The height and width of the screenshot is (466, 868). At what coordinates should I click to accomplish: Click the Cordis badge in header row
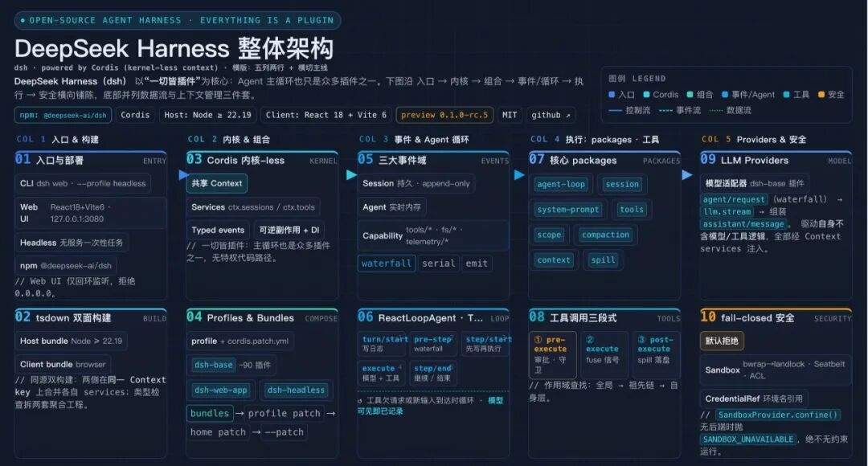[135, 115]
